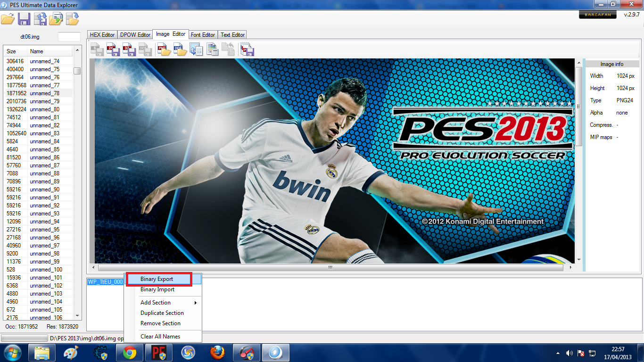644x362 pixels.
Task: Click the export-to-folder icon in main toolbar
Action: [x=72, y=19]
